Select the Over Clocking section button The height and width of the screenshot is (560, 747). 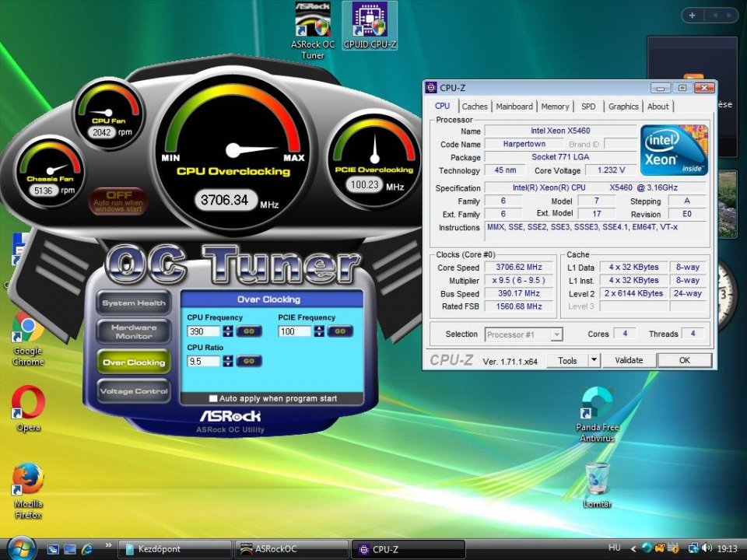click(x=134, y=362)
